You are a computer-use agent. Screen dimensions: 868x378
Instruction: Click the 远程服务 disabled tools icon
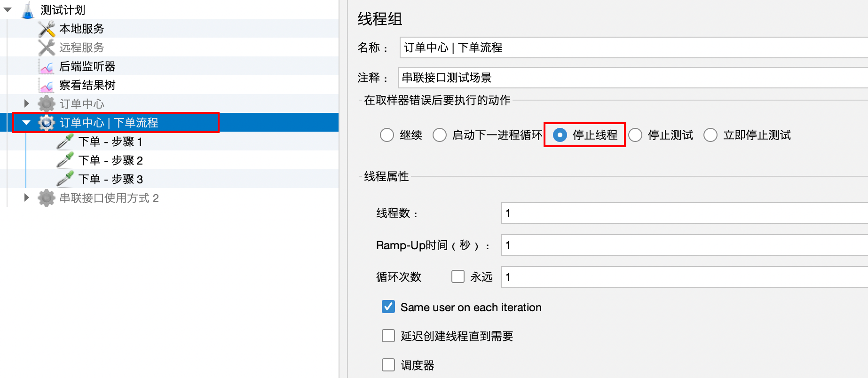click(x=47, y=47)
